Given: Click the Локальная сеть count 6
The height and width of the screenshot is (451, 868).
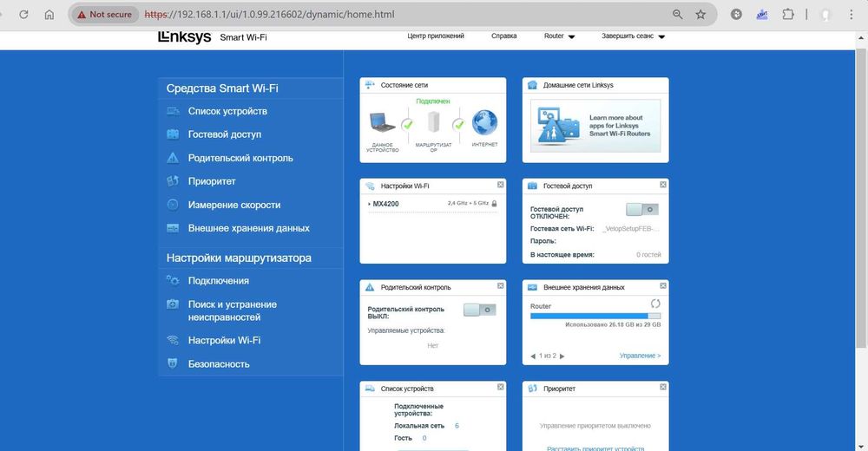Looking at the screenshot, I should (457, 426).
